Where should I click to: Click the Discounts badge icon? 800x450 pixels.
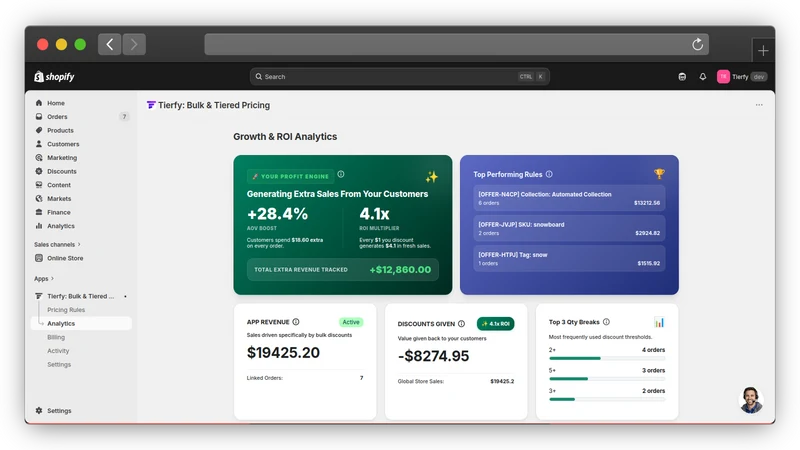point(39,171)
